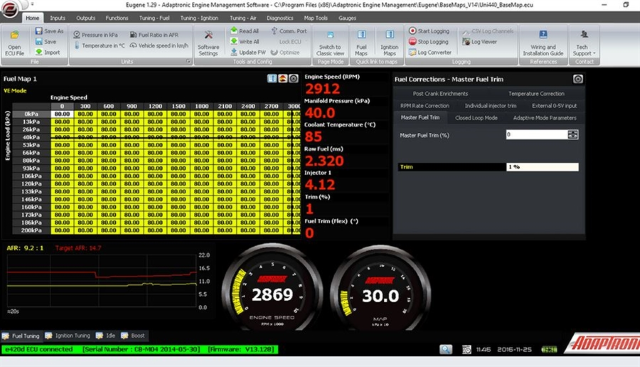Open the Ignition Maps quick link
The height and width of the screenshot is (367, 640).
pos(389,43)
